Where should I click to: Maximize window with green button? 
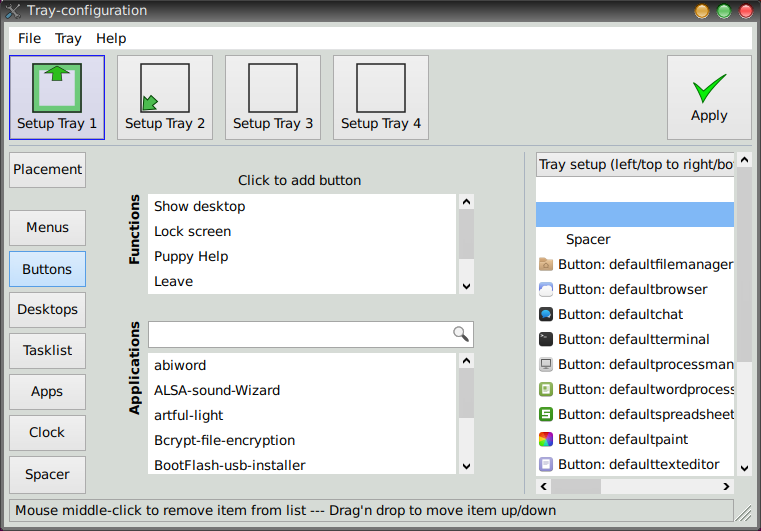pyautogui.click(x=724, y=11)
